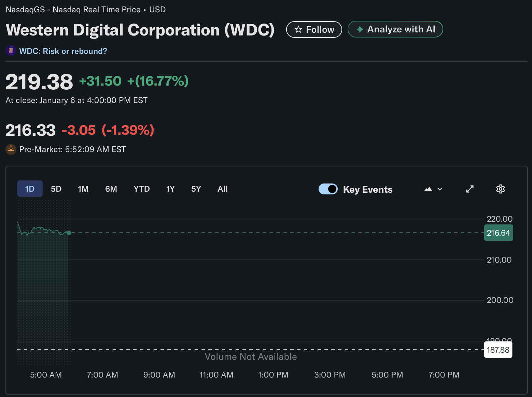
Task: Select the 5Y time range
Action: click(196, 189)
